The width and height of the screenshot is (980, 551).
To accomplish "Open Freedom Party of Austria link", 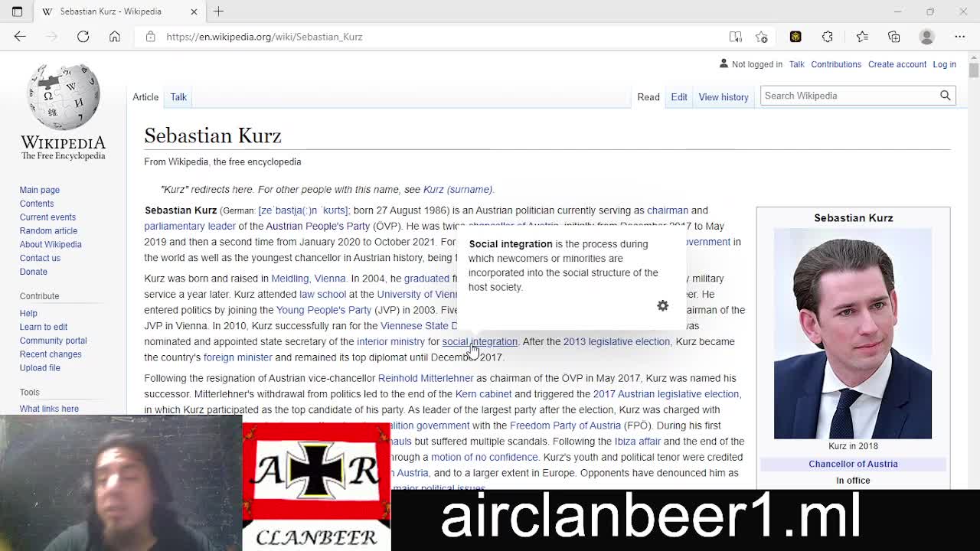I will [x=565, y=425].
